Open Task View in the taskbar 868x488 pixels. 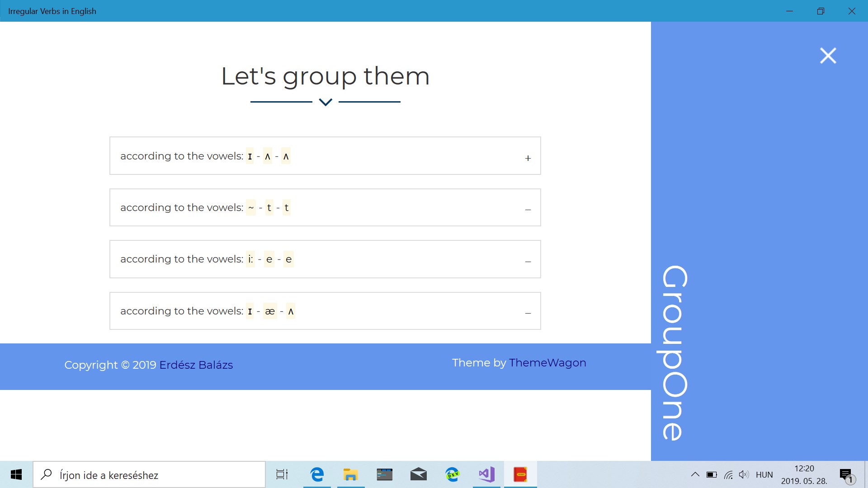tap(282, 474)
